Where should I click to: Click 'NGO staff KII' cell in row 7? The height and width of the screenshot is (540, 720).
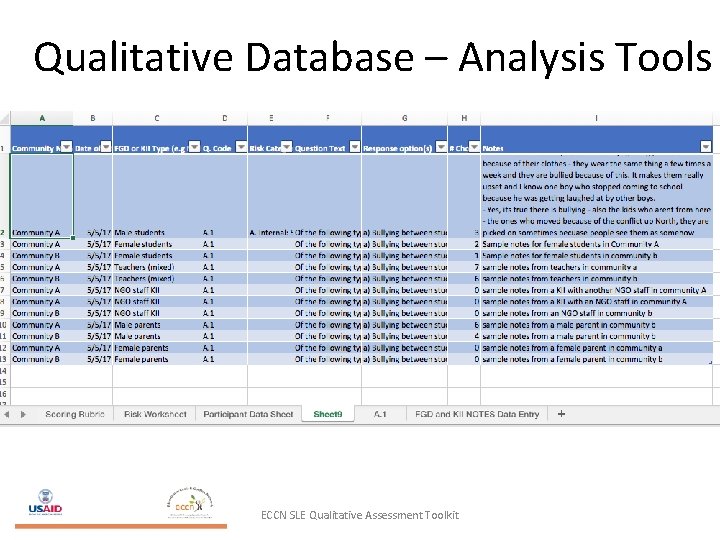(157, 290)
